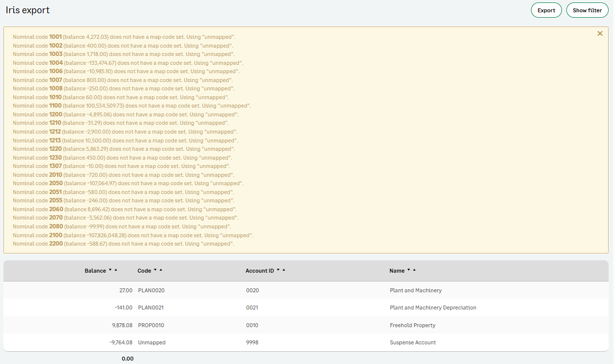This screenshot has height=364, width=615.
Task: Click the down sort arrow beside Name
Action: click(x=409, y=270)
